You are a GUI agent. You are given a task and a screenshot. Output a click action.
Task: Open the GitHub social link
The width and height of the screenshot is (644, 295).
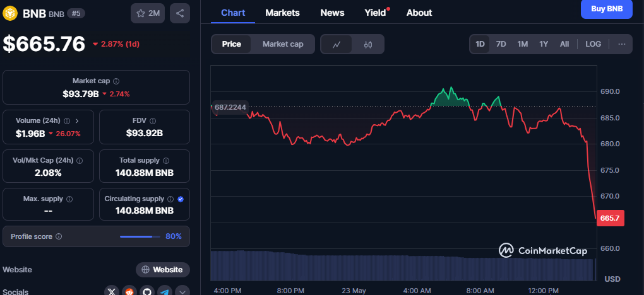[x=147, y=292]
